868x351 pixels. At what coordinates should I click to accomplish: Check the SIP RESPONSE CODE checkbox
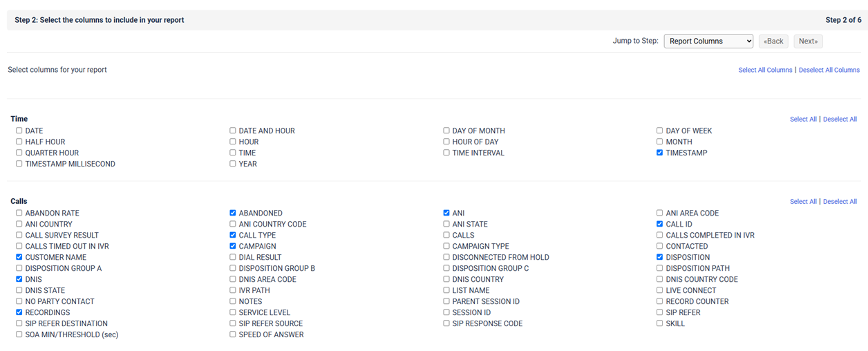446,323
